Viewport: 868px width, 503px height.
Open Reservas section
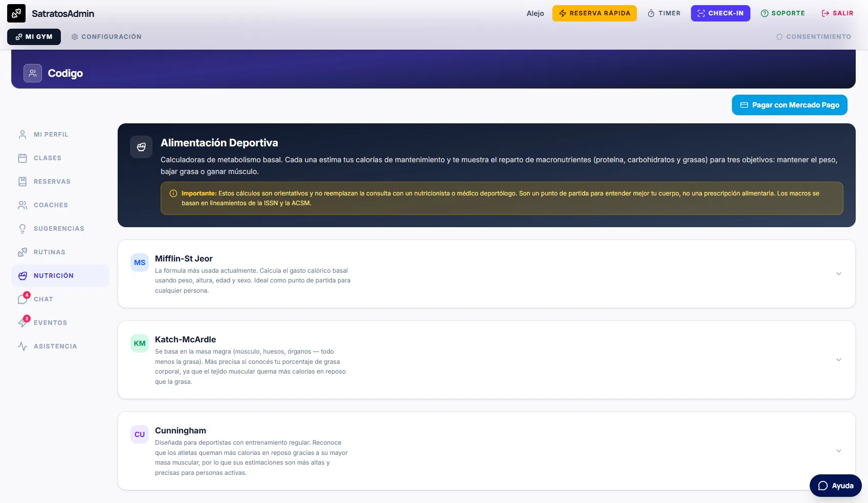point(60,182)
